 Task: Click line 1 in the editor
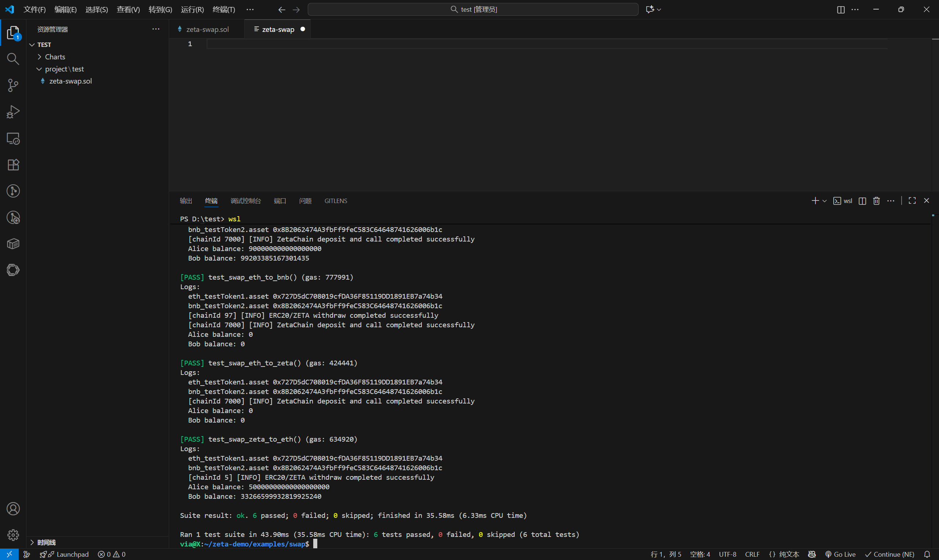pos(547,44)
